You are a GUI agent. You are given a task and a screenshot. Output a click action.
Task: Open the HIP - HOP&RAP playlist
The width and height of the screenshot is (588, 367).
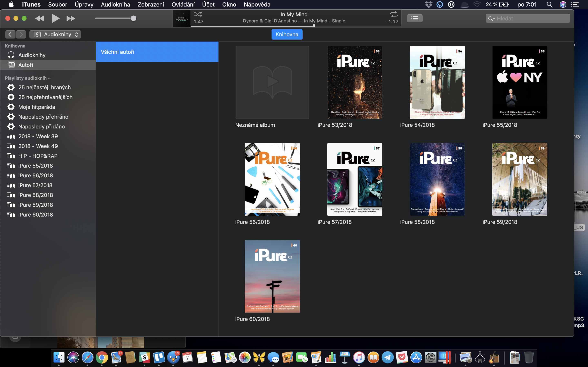[x=38, y=156]
